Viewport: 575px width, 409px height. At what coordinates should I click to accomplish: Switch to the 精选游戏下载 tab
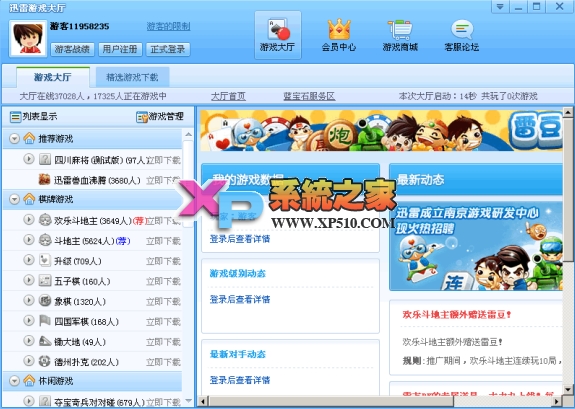point(132,77)
